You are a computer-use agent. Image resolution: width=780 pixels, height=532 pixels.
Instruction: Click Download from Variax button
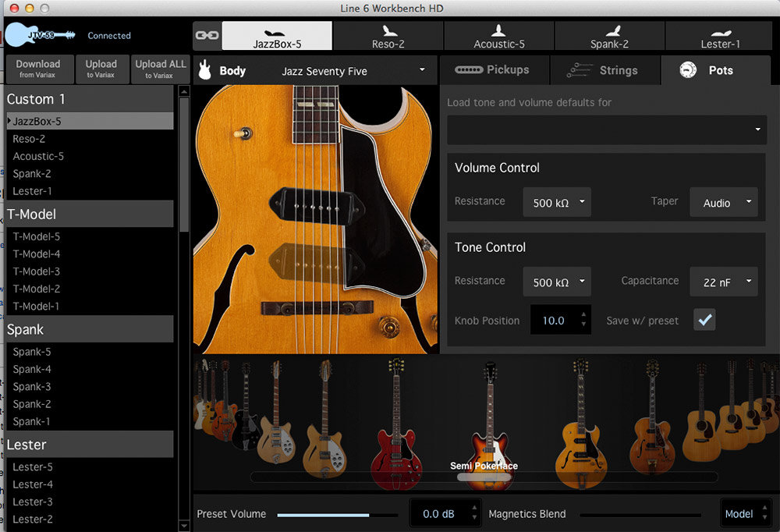tap(38, 69)
